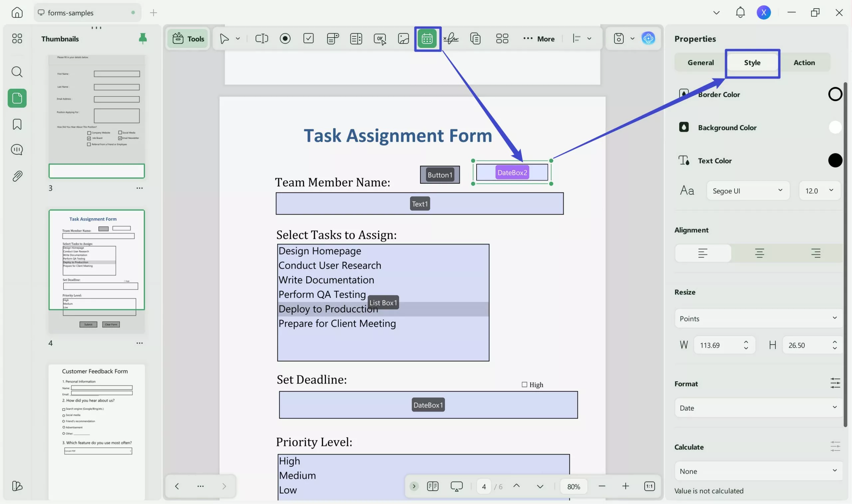Switch to the General properties tab
852x504 pixels.
pos(701,63)
